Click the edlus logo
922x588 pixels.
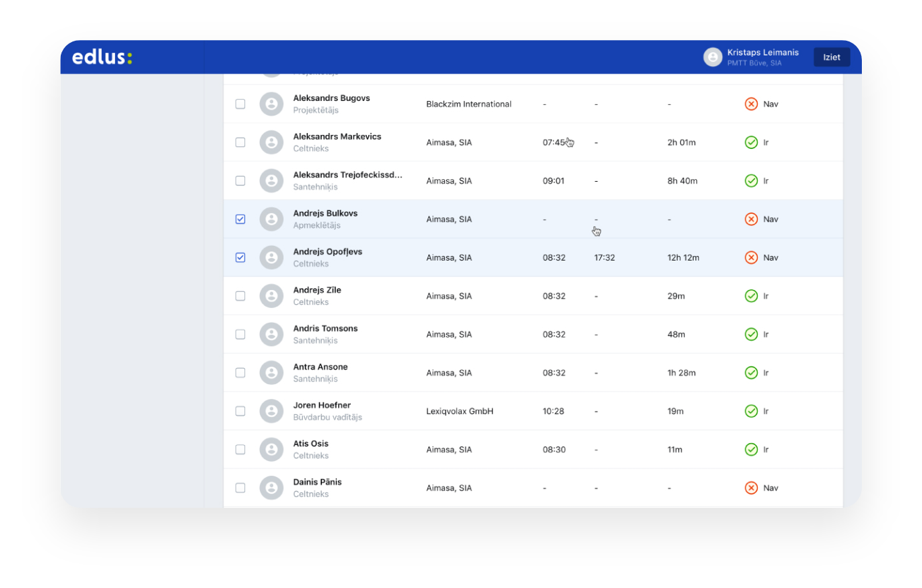click(x=102, y=57)
